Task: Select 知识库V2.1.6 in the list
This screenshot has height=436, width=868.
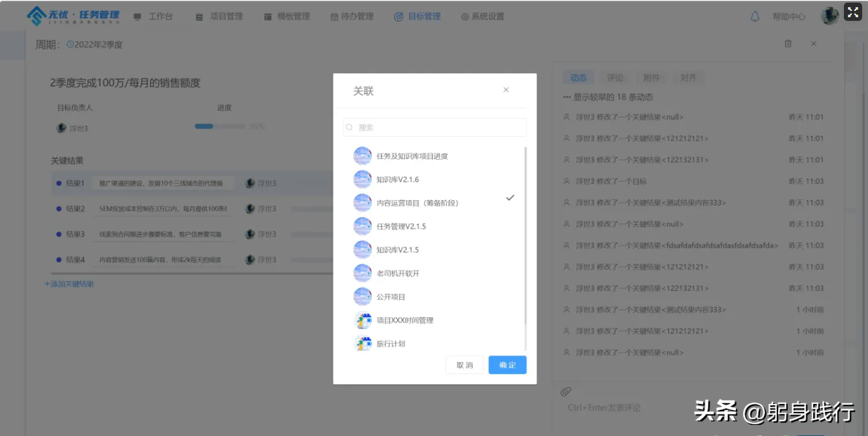Action: click(397, 180)
